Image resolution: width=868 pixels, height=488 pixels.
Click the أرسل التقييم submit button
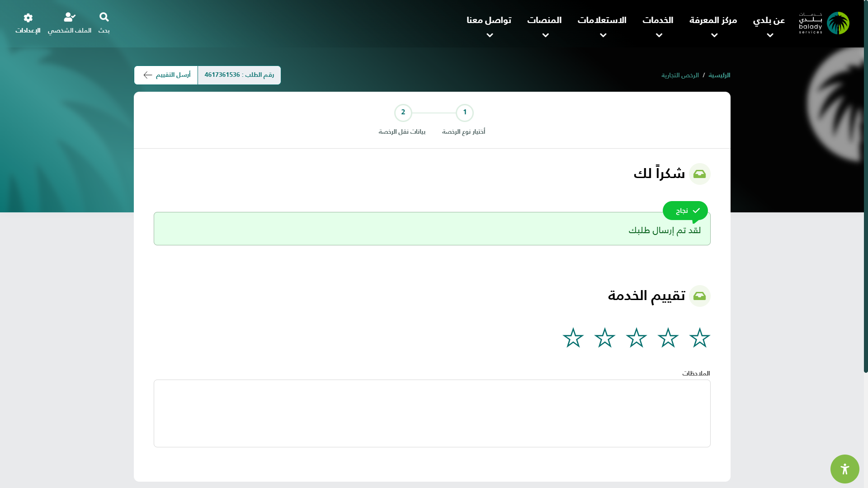pyautogui.click(x=166, y=75)
